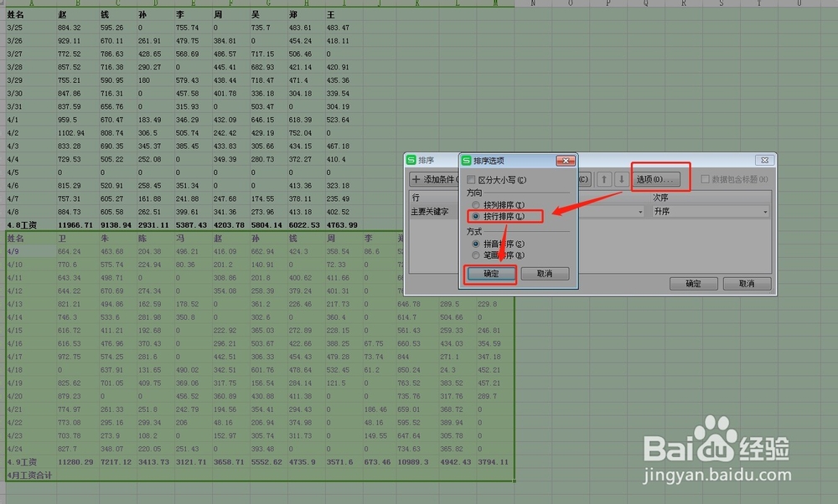Cancel the 排序选项 dialog

(545, 274)
